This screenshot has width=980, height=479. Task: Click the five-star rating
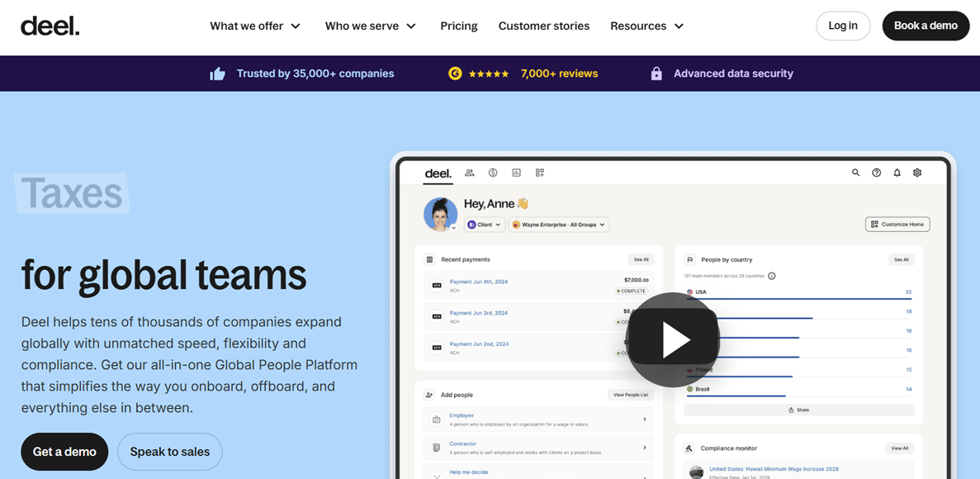pyautogui.click(x=489, y=74)
